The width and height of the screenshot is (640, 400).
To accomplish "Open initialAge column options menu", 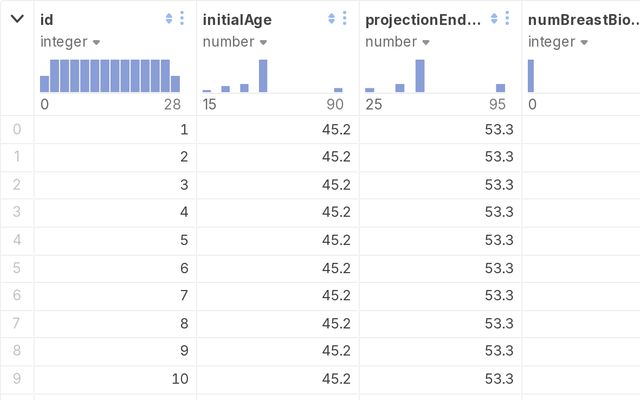I will pos(344,19).
